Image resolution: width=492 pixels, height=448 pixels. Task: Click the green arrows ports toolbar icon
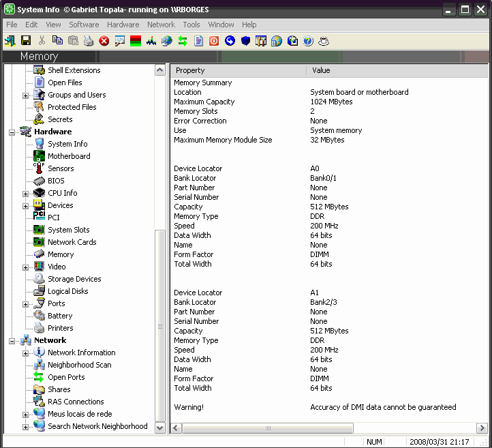183,41
